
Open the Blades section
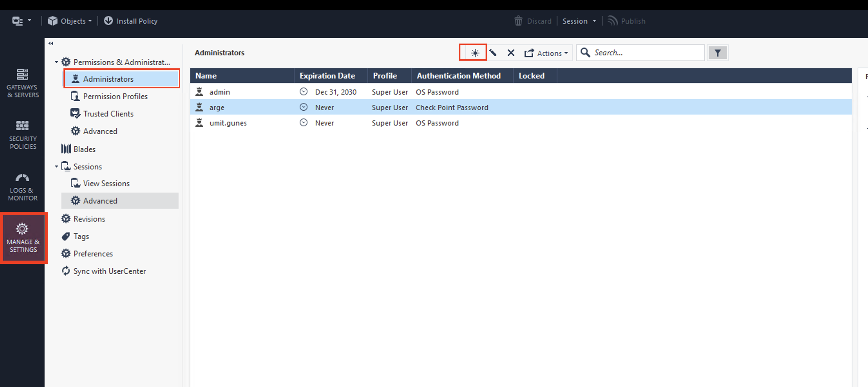[x=78, y=149]
